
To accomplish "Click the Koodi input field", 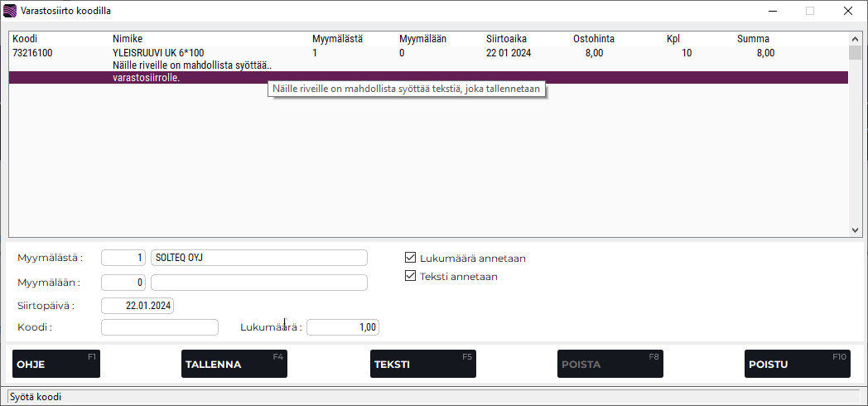I will point(159,327).
